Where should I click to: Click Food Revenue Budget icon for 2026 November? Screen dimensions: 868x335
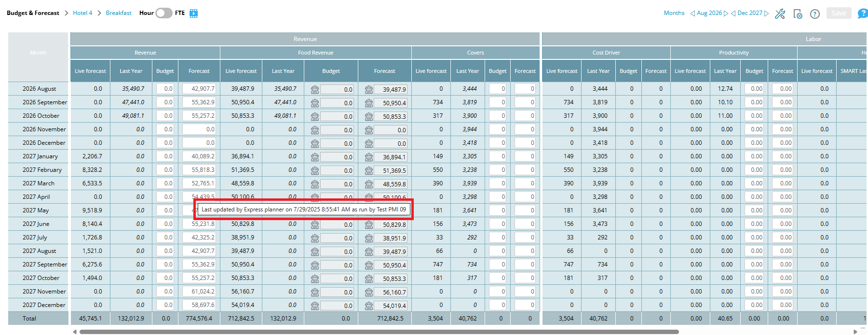(315, 130)
